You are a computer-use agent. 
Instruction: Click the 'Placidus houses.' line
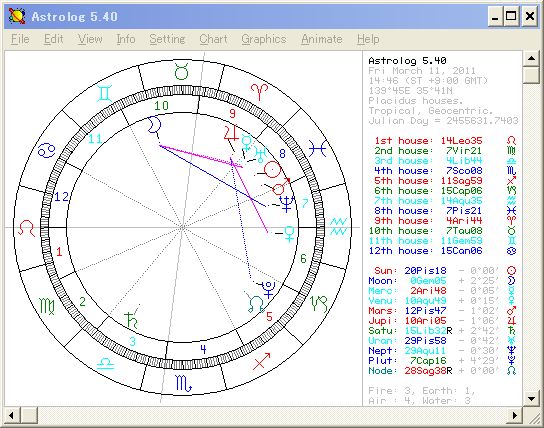(x=416, y=101)
